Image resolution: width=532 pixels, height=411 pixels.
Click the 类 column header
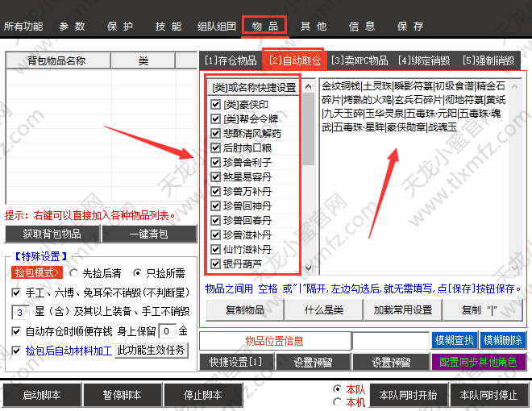(x=143, y=60)
